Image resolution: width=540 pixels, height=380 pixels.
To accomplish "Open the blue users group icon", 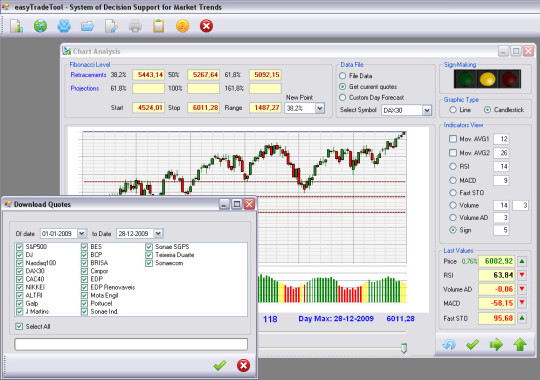I will coord(64,26).
